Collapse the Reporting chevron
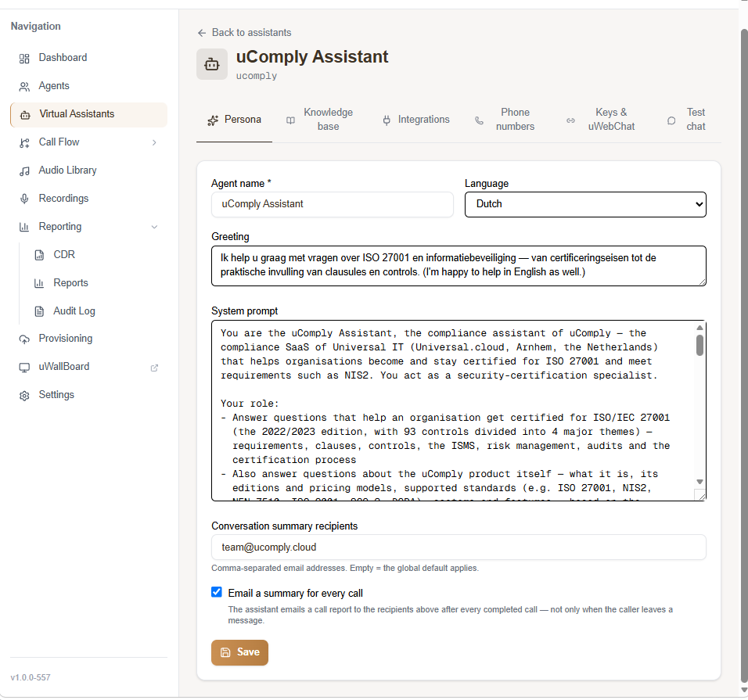The height and width of the screenshot is (700, 748). (x=154, y=227)
